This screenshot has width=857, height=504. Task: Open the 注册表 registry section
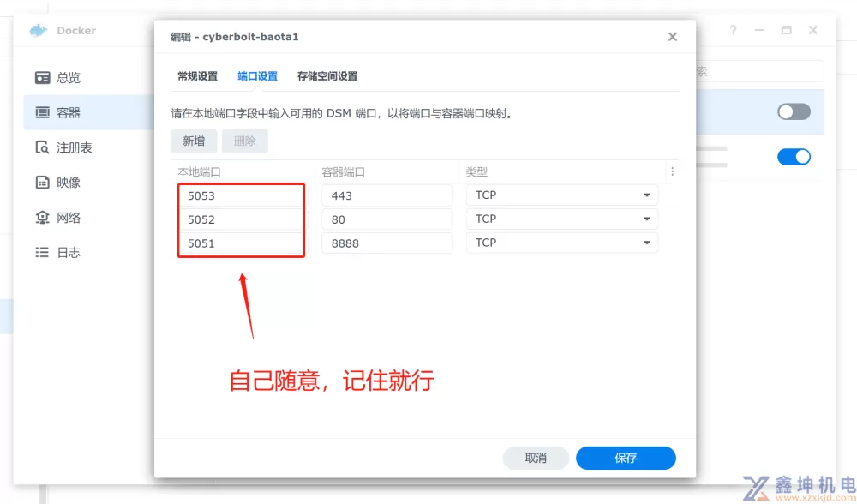(63, 147)
